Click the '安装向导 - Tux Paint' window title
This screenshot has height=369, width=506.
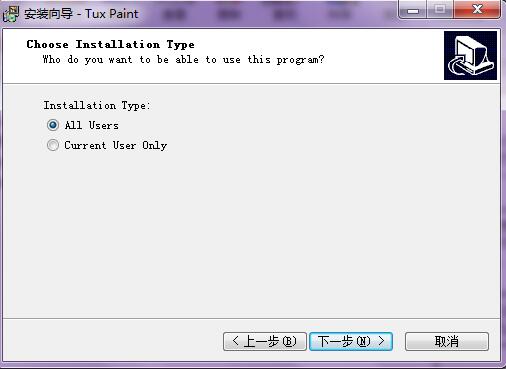coord(81,14)
